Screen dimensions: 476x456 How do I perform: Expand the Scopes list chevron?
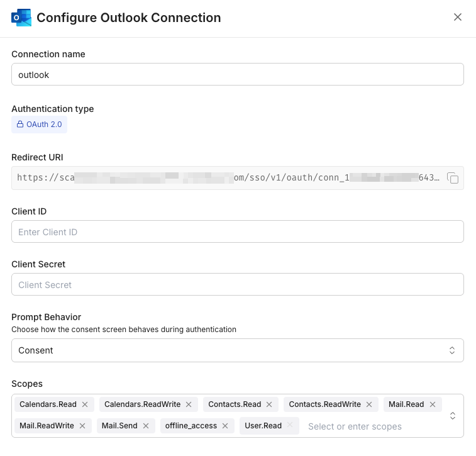tap(452, 416)
